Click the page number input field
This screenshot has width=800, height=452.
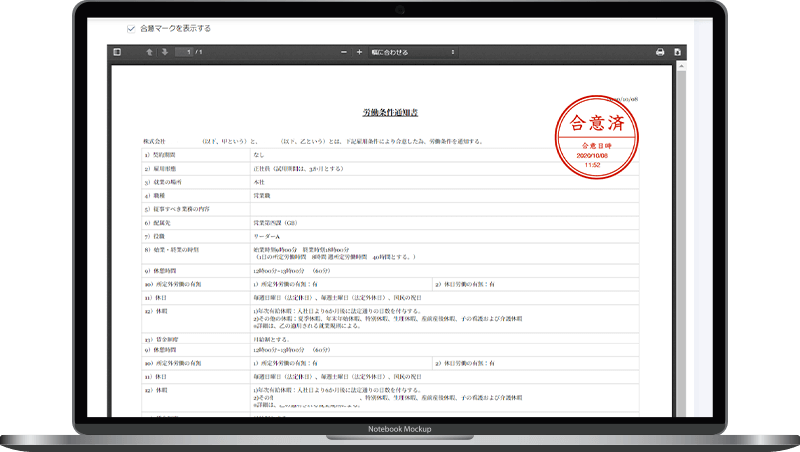pyautogui.click(x=183, y=52)
